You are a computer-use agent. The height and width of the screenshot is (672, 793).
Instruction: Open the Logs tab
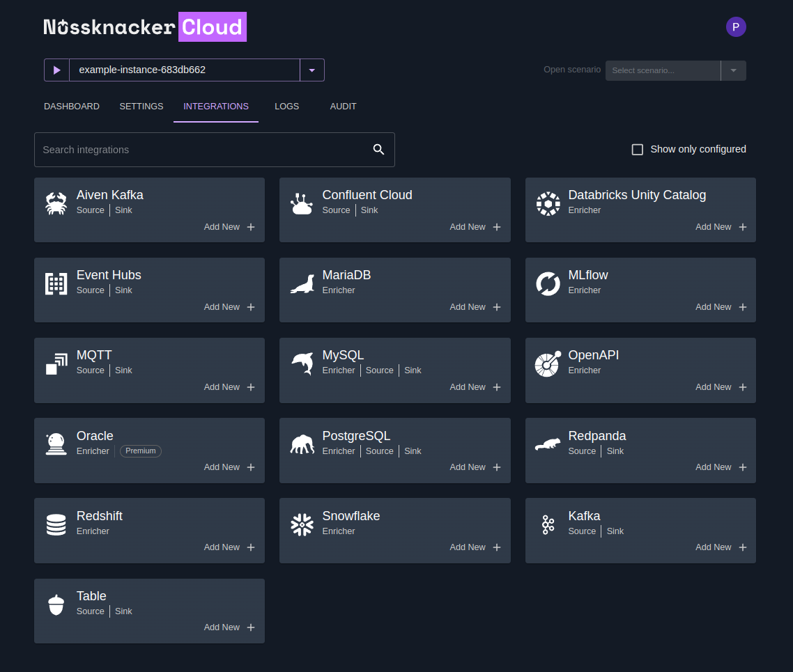point(287,106)
